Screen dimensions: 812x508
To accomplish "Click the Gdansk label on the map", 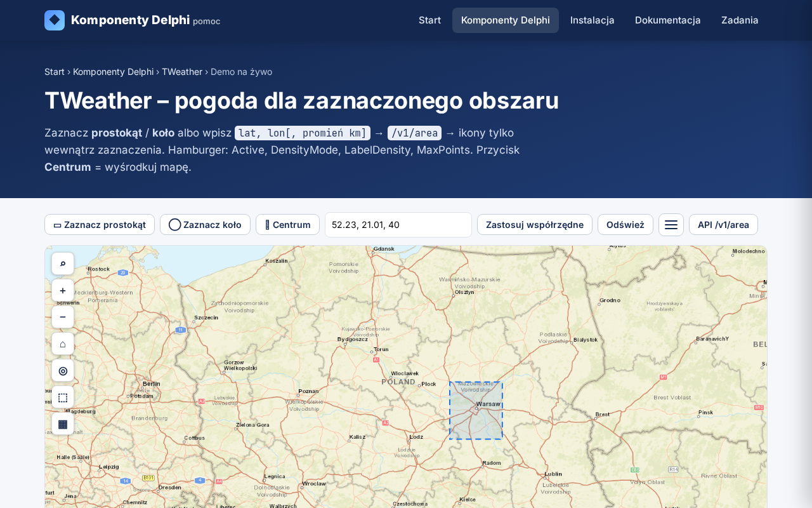I will pos(384,248).
